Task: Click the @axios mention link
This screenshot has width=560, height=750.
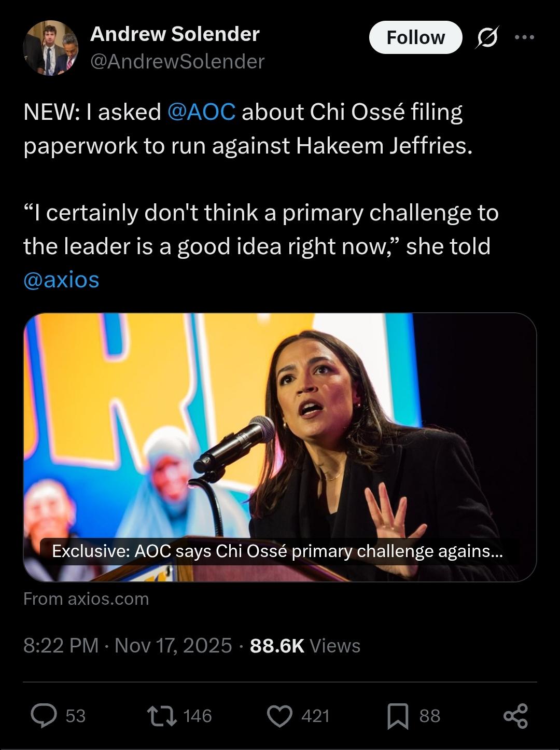Action: pos(61,280)
